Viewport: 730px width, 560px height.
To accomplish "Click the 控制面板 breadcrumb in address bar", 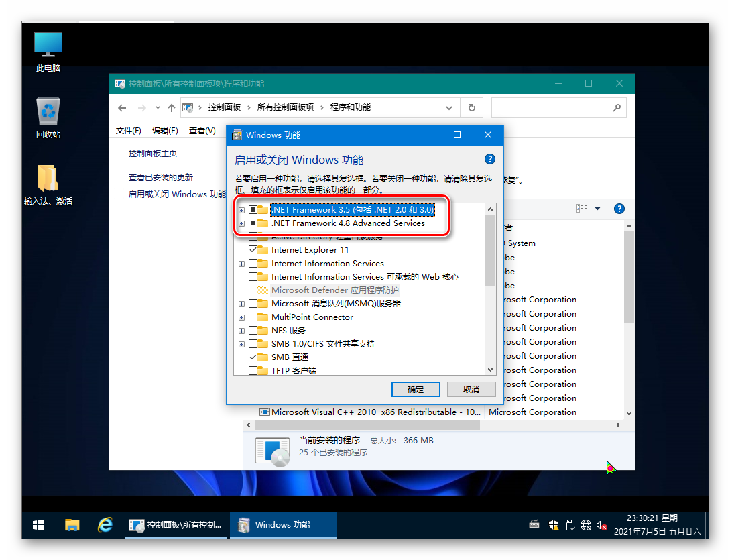I will (225, 107).
